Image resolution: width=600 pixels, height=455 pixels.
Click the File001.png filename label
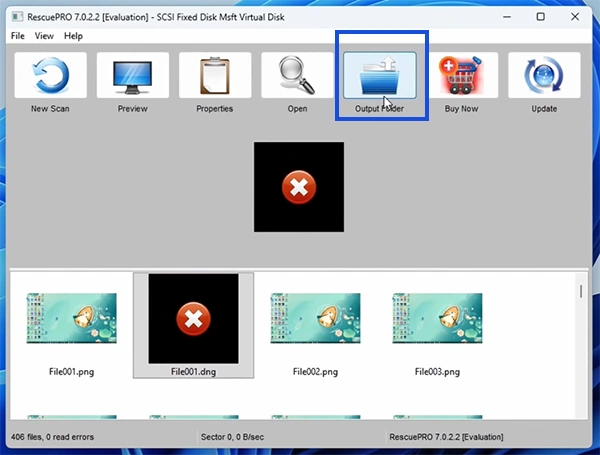click(72, 372)
